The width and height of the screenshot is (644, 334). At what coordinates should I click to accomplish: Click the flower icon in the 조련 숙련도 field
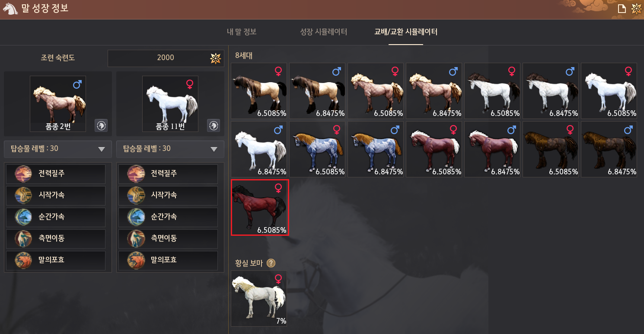click(215, 58)
